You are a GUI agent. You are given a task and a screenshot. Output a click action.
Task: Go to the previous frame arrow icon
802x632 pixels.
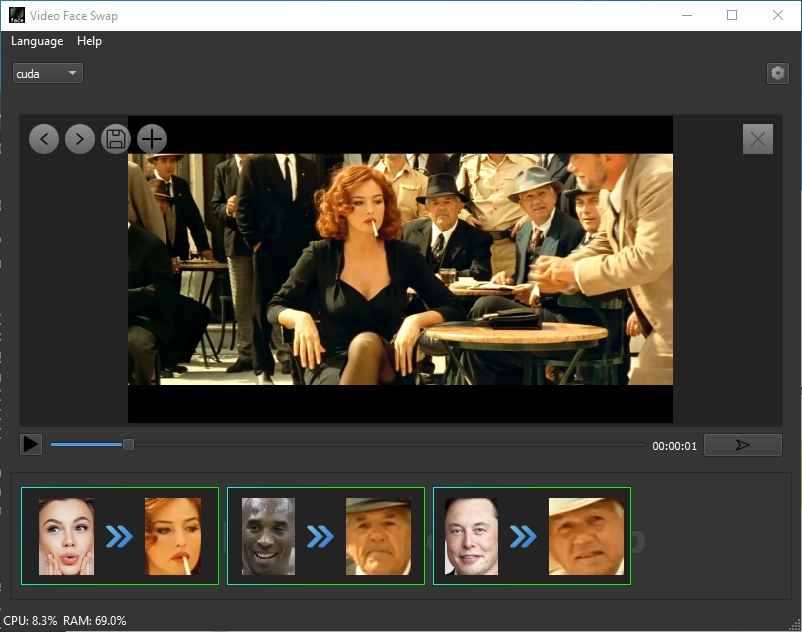coord(44,139)
